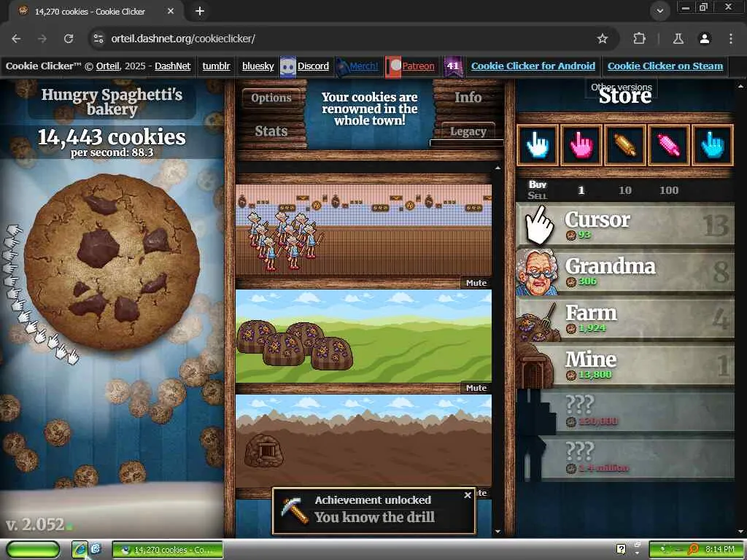Open Cookie Clicker on Steam link
The image size is (747, 560).
click(665, 66)
